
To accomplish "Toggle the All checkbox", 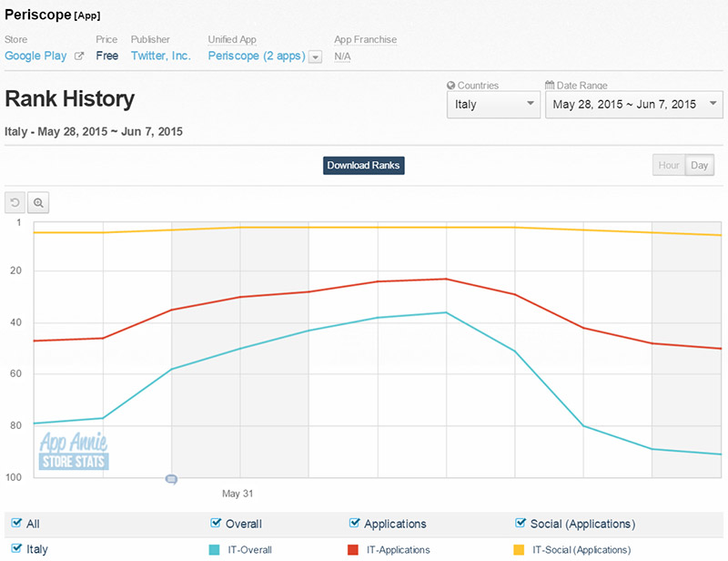I will pos(16,523).
